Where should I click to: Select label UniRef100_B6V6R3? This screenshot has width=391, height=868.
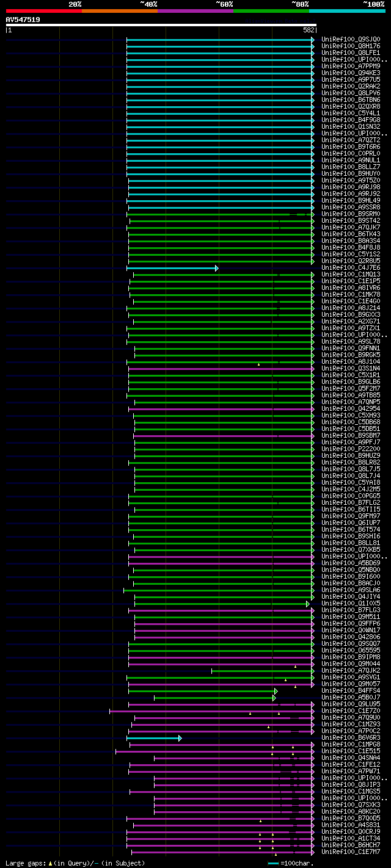tap(351, 737)
